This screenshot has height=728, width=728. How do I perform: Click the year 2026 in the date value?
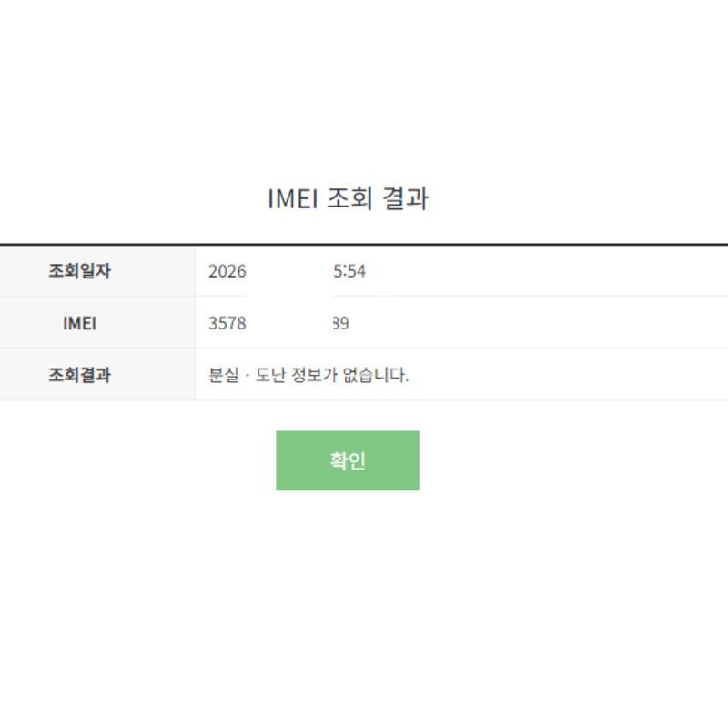point(227,271)
